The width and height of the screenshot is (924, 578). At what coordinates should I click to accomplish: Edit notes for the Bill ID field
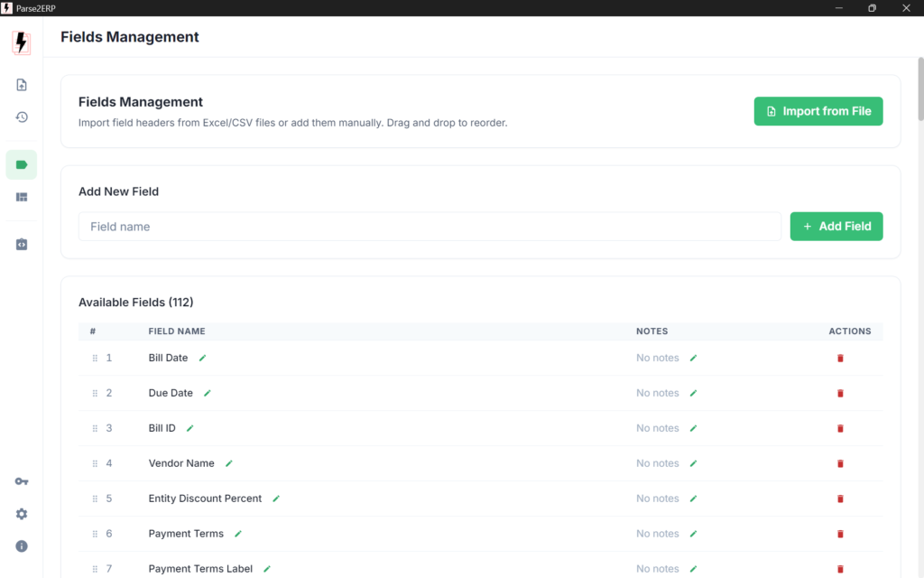click(693, 428)
